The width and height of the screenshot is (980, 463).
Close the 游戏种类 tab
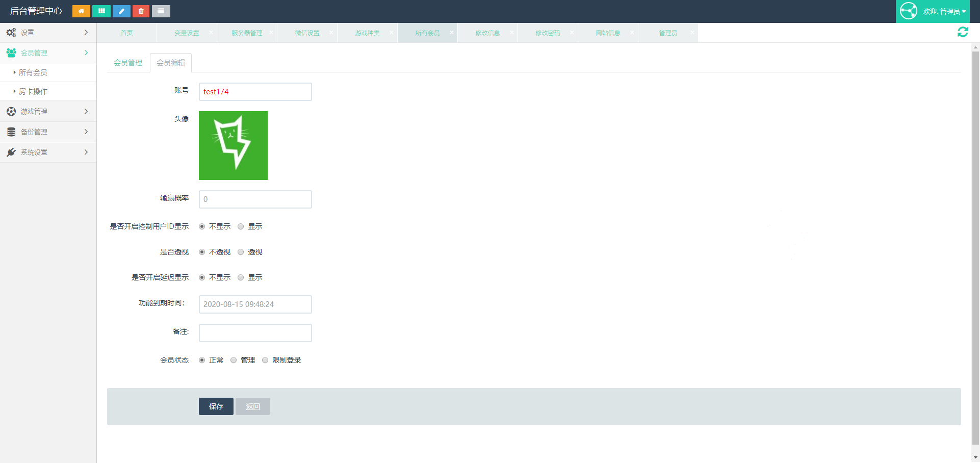(391, 32)
